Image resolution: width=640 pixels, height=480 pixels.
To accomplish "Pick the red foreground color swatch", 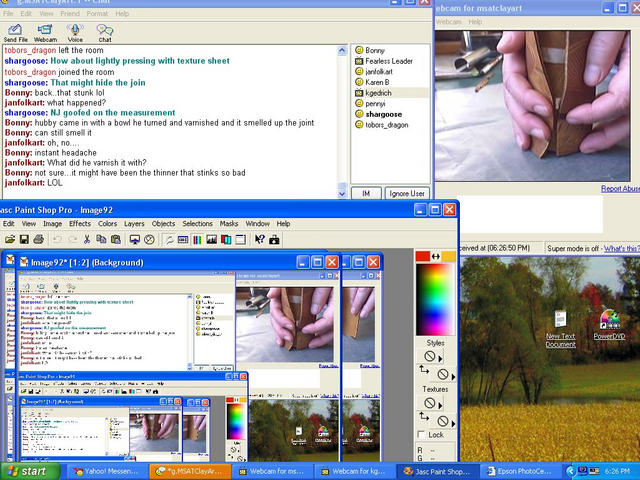I will [423, 256].
